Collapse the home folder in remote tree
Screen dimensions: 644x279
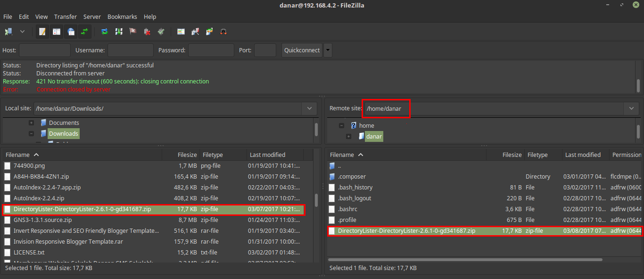(341, 125)
